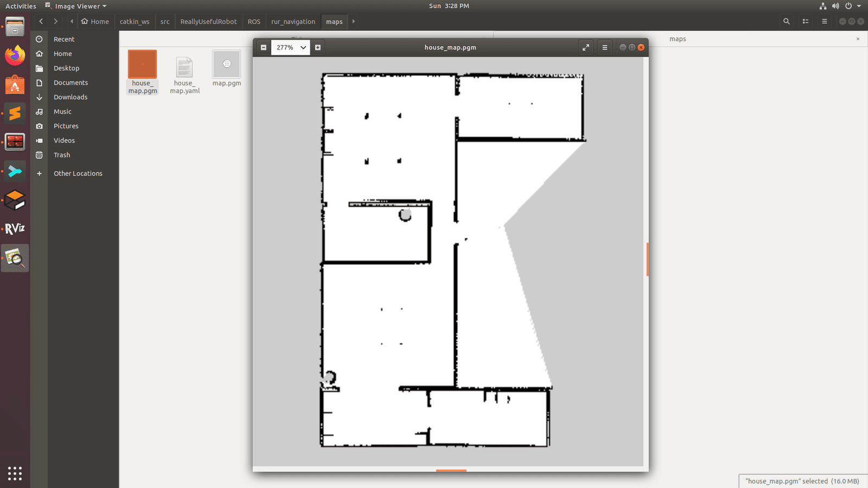
Task: Navigate to Home in path bar
Action: [95, 22]
